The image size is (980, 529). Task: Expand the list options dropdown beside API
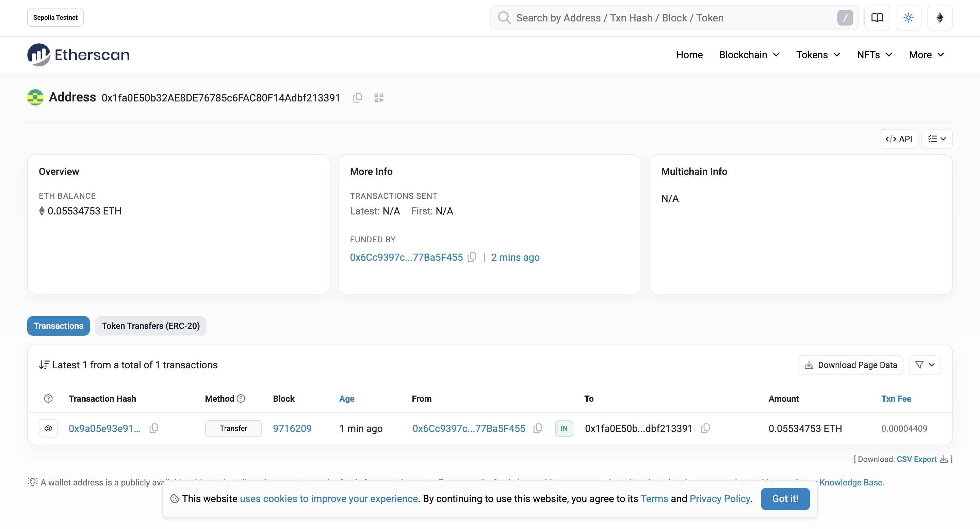937,139
